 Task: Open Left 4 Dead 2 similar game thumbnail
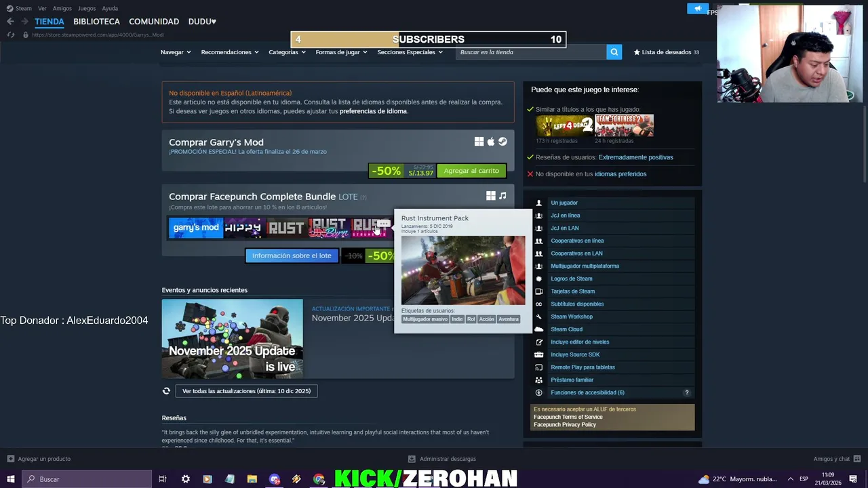pyautogui.click(x=564, y=125)
